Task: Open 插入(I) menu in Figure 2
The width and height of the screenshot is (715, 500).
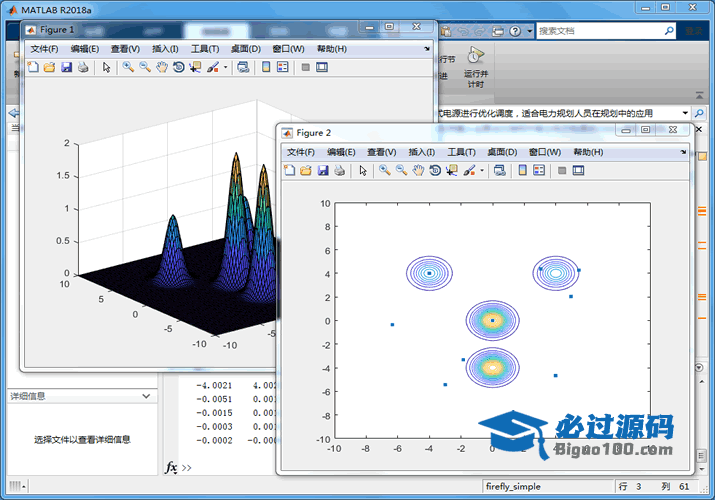Action: point(421,152)
